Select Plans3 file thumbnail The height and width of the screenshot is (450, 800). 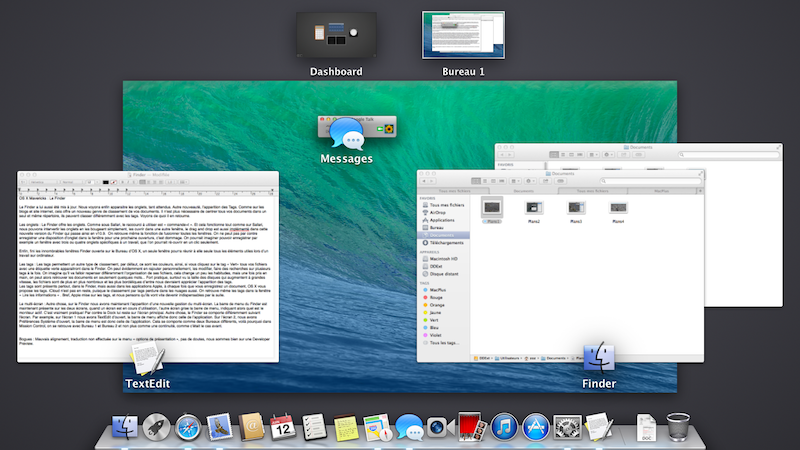coord(576,210)
